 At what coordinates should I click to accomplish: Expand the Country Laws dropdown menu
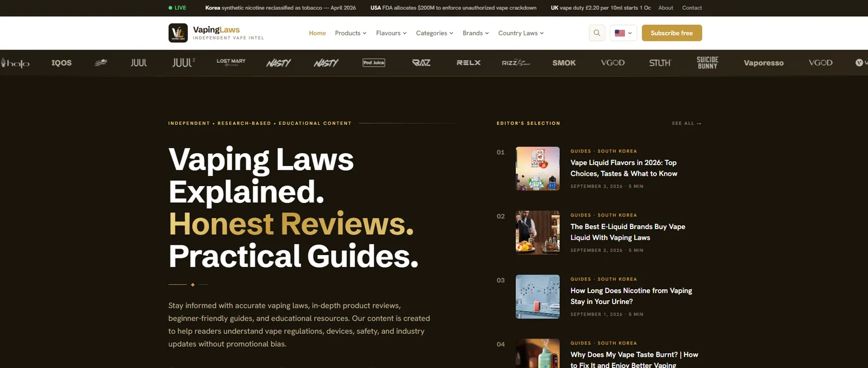(521, 33)
